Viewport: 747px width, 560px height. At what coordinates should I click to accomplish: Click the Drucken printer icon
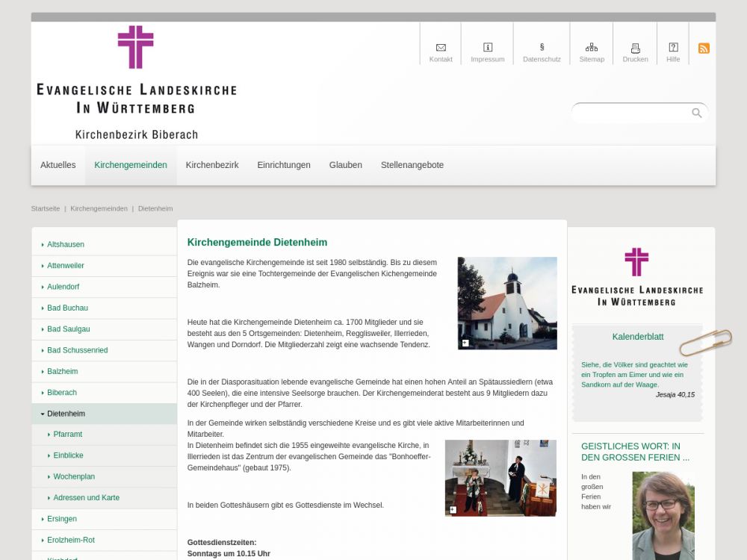[635, 48]
